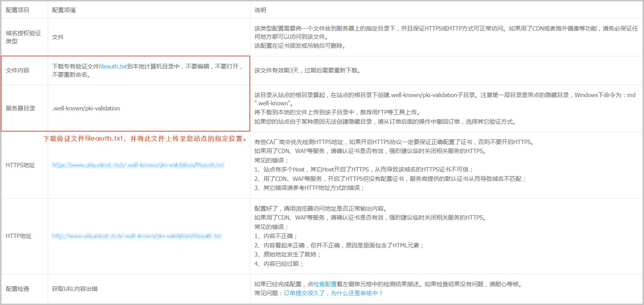Click the 说明 column header

tap(260, 10)
